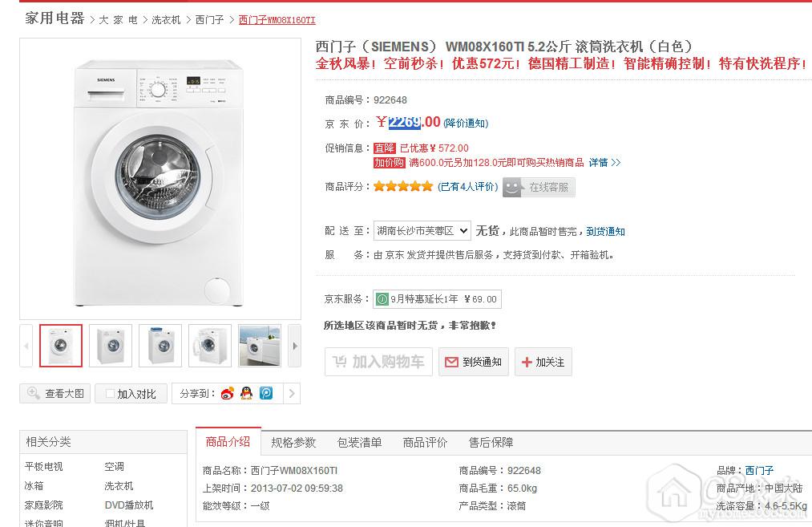Click the magnifier 查看大图 icon
This screenshot has height=527, width=812.
click(x=34, y=393)
